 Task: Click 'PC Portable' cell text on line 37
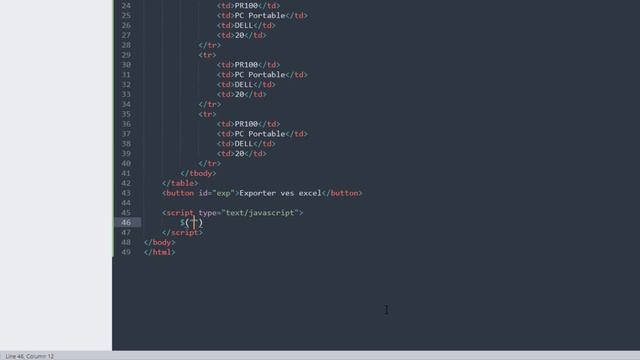(x=260, y=134)
